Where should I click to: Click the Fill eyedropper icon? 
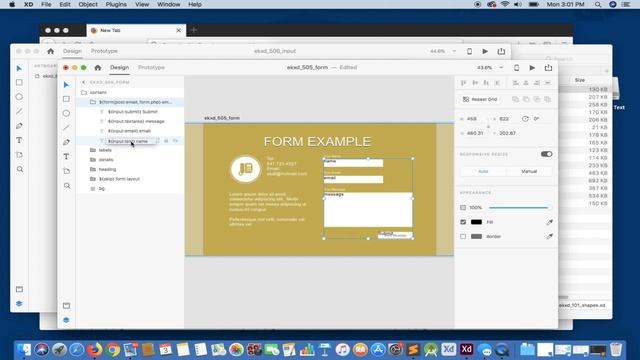[550, 222]
